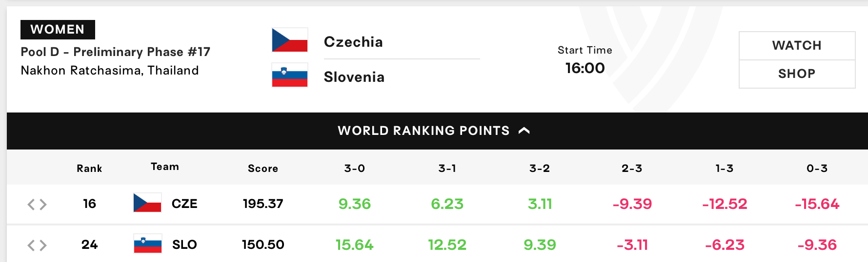The height and width of the screenshot is (262, 868).
Task: Collapse the World Ranking Points section
Action: pyautogui.click(x=434, y=131)
